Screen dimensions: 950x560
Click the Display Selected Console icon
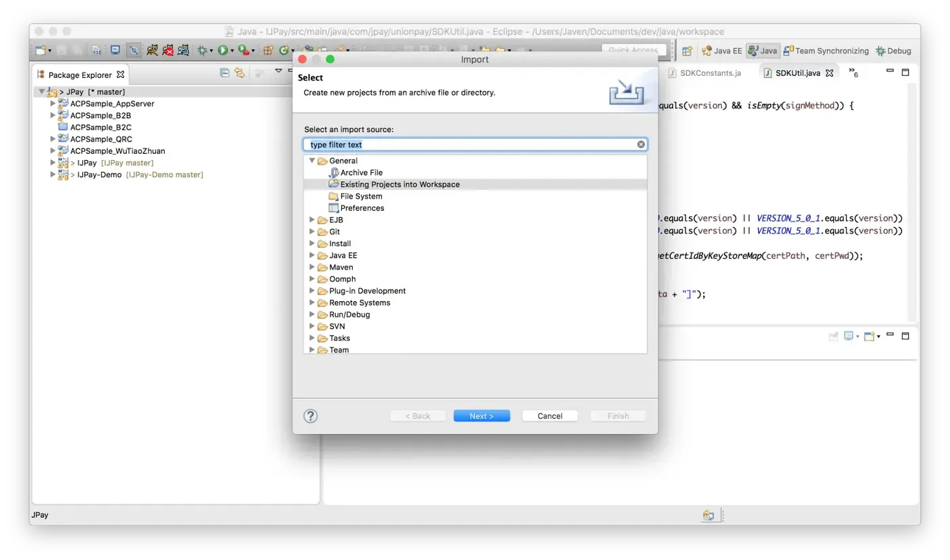849,336
